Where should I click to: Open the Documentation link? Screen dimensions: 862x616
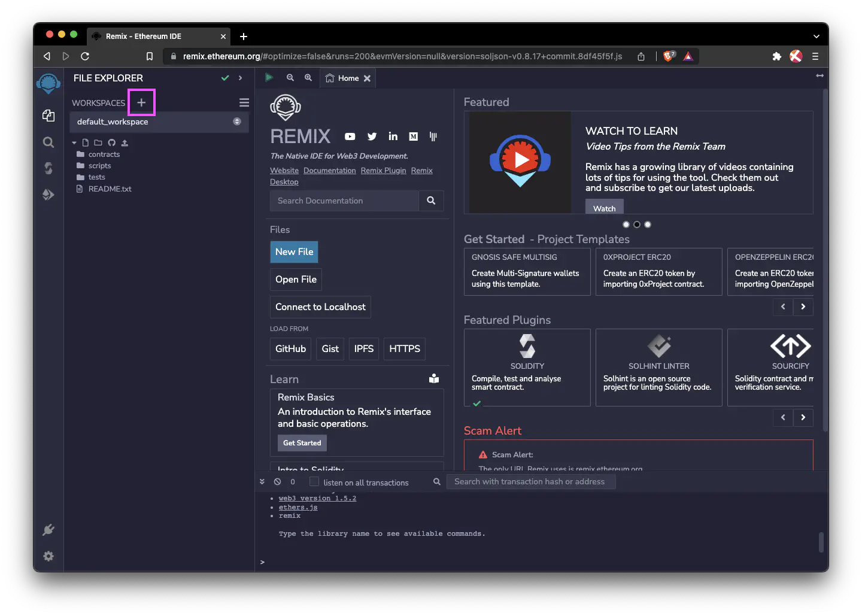click(330, 171)
